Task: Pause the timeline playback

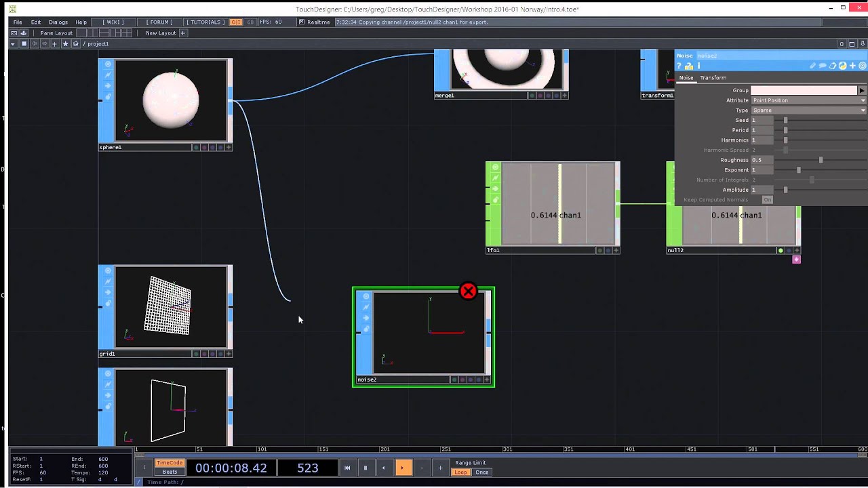Action: pos(365,468)
